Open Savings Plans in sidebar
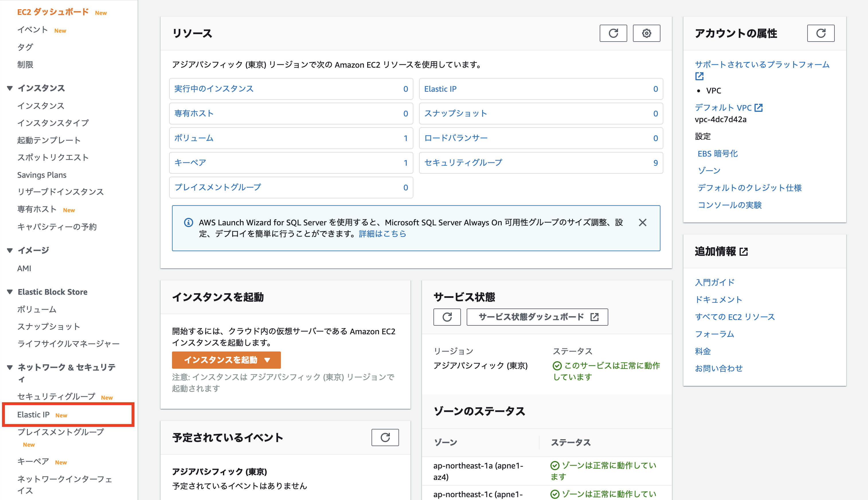868x500 pixels. tap(42, 175)
